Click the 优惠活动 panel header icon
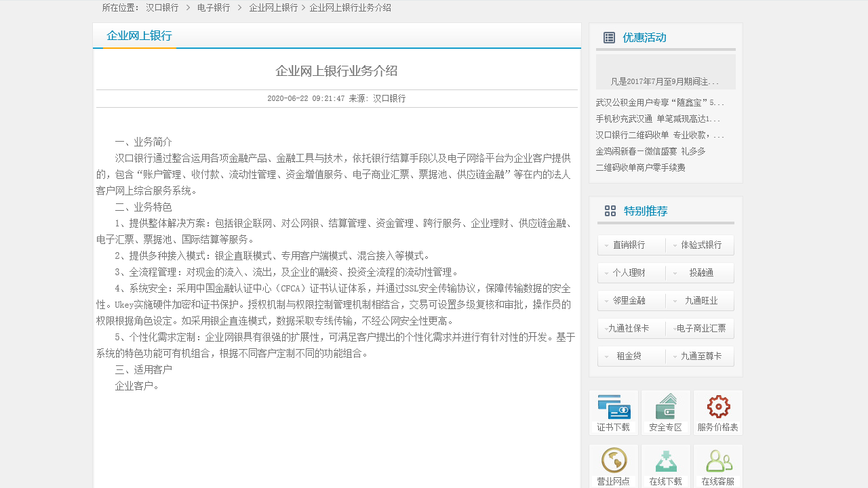The height and width of the screenshot is (488, 868). [x=608, y=37]
